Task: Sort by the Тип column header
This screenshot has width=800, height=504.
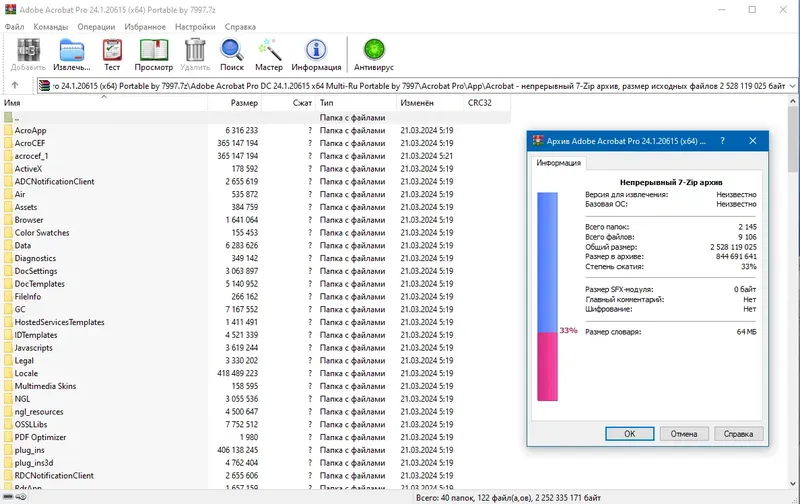Action: 356,103
